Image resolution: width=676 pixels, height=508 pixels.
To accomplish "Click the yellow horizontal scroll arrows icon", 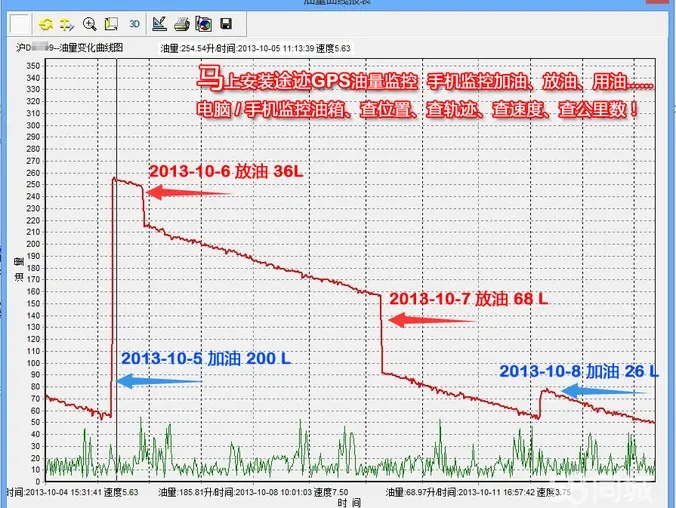I will point(66,22).
